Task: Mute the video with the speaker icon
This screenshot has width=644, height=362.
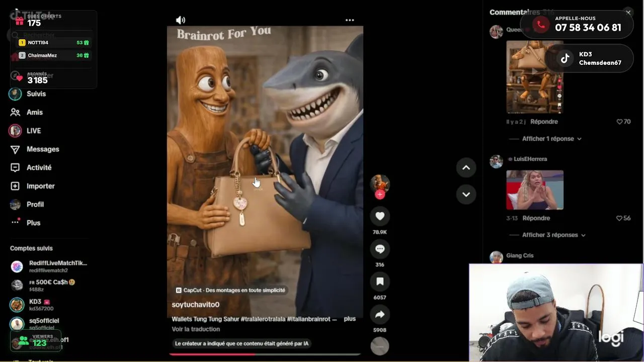Action: (181, 20)
